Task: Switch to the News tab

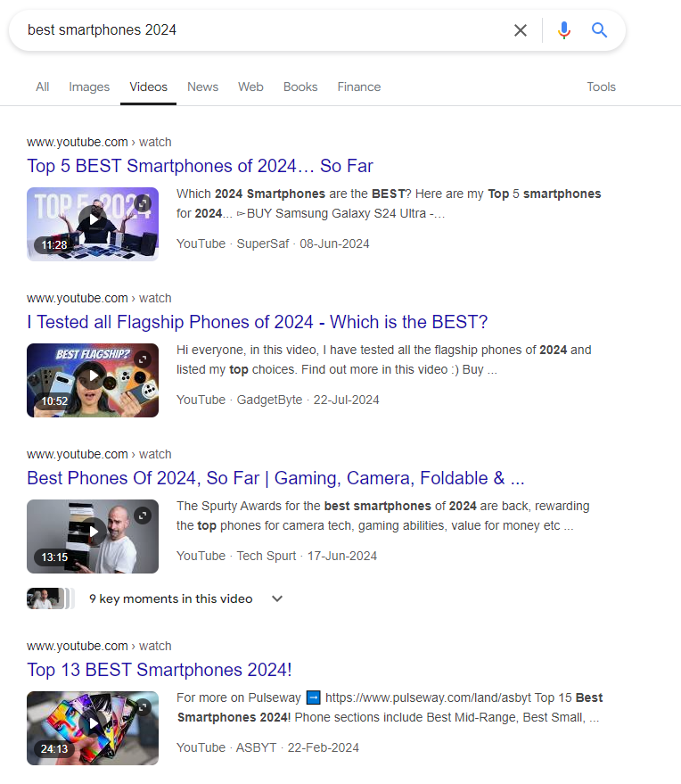Action: [202, 87]
